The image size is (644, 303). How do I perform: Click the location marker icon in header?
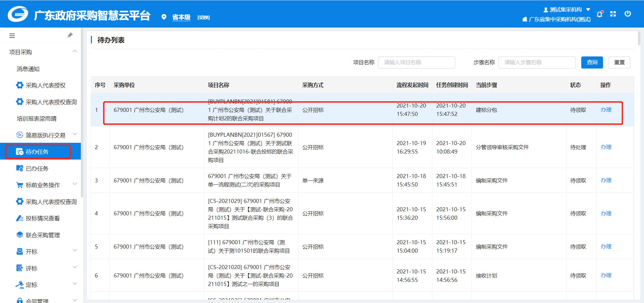(164, 17)
